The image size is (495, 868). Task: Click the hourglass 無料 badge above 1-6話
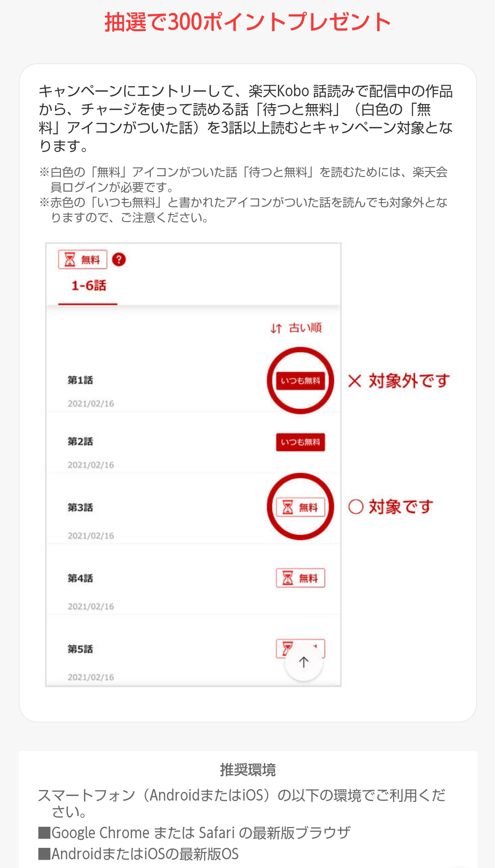click(x=82, y=260)
